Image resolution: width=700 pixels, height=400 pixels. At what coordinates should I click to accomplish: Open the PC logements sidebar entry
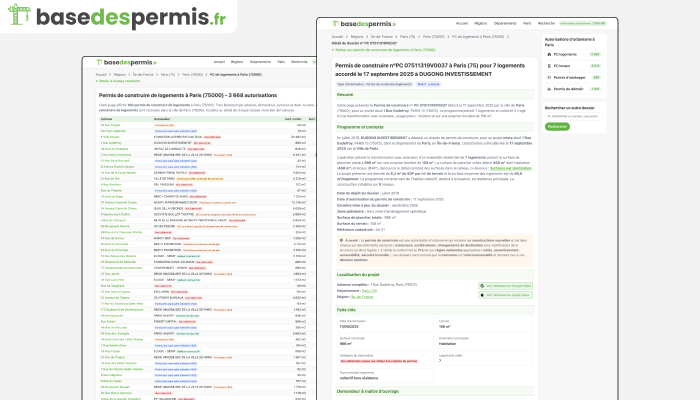pos(574,54)
